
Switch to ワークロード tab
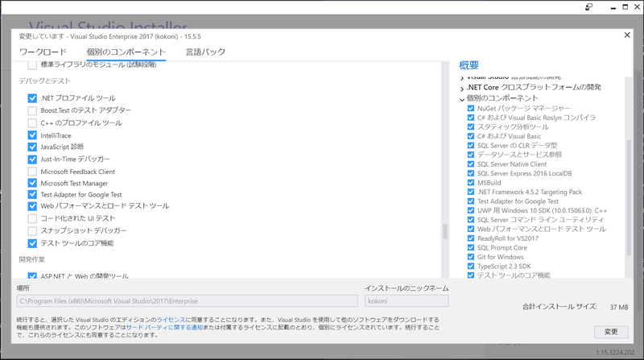(43, 52)
